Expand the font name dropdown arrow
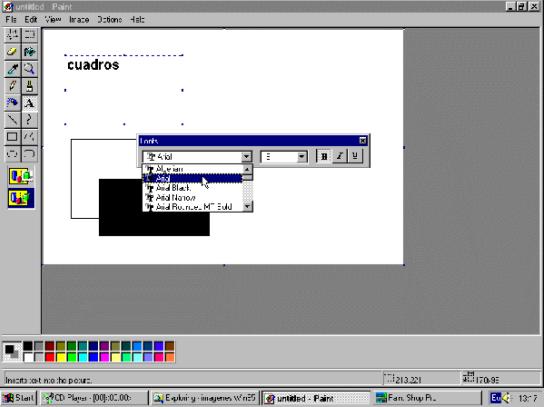The image size is (544, 407). coord(246,157)
